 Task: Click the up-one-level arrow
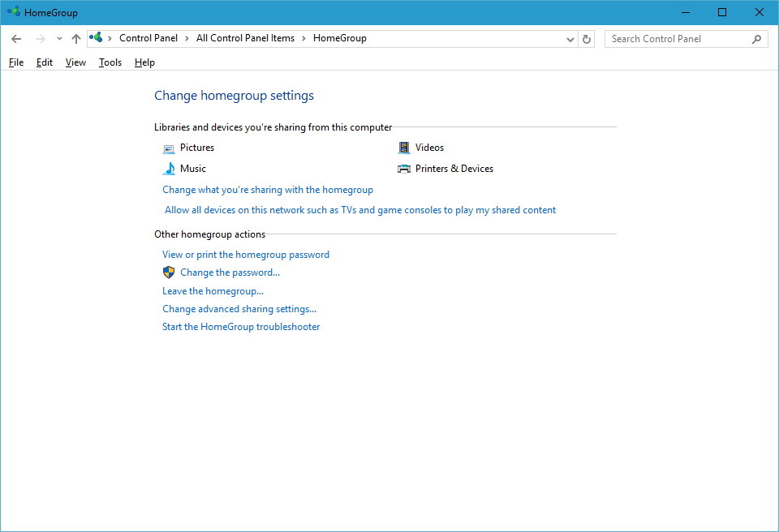tap(75, 38)
